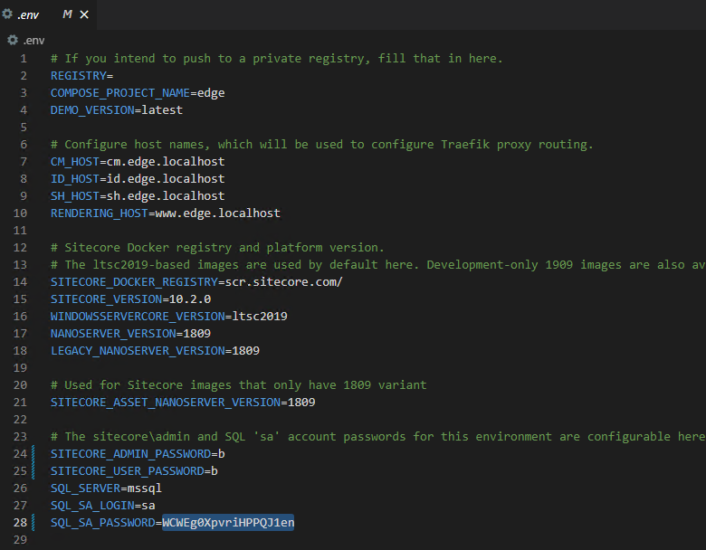Click the M modified indicator on the tab

tap(67, 14)
